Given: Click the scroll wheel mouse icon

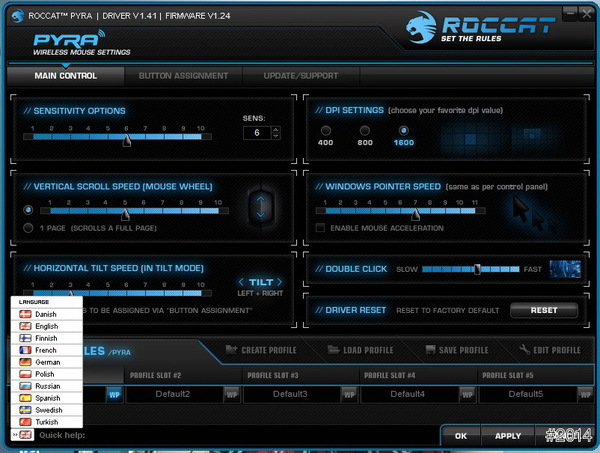Looking at the screenshot, I should point(261,208).
